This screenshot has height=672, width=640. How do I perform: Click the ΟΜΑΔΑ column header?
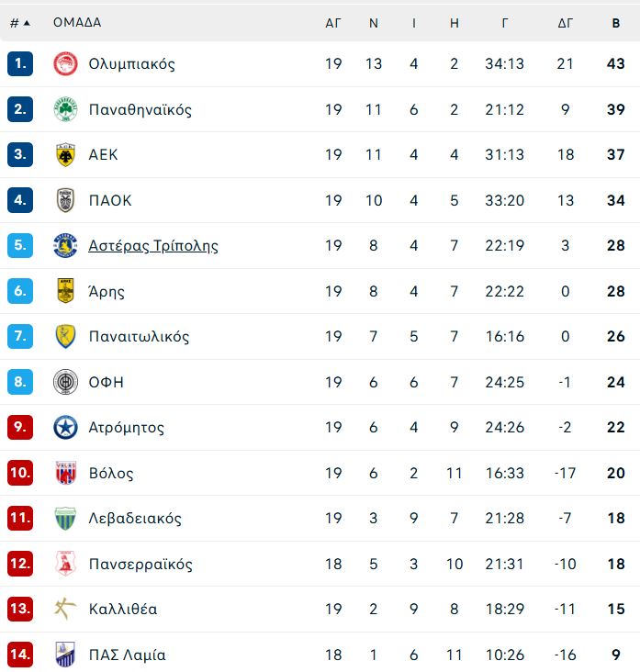tap(77, 22)
